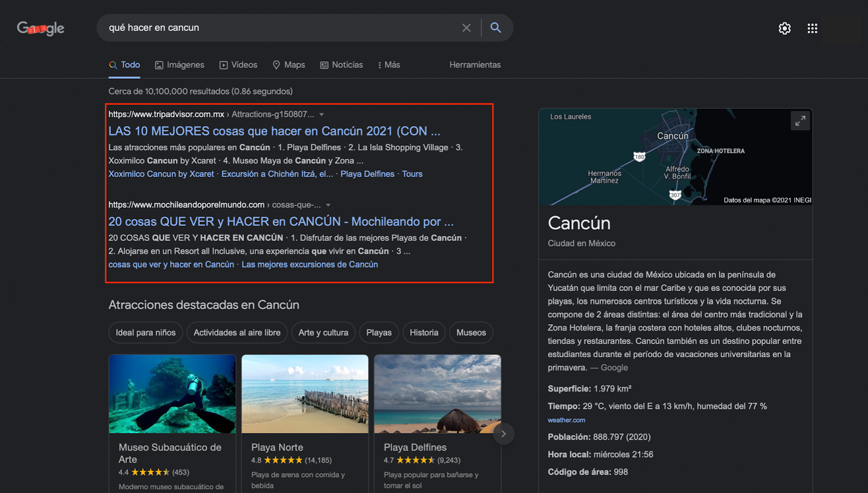Select the Ideal para niños filter chip
The width and height of the screenshot is (868, 493).
click(145, 332)
